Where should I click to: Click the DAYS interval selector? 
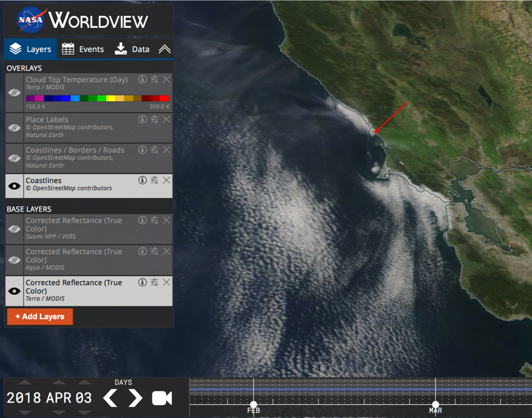123,382
